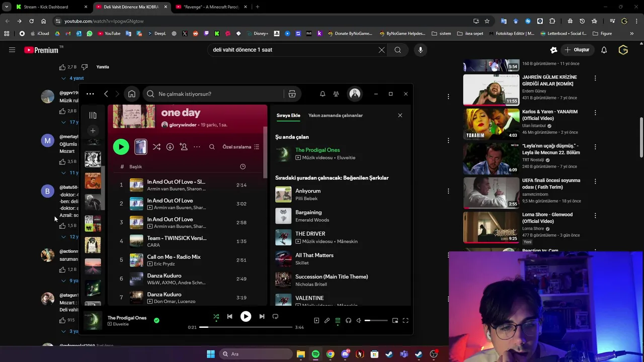
Task: Click Spotify Home icon
Action: (132, 94)
